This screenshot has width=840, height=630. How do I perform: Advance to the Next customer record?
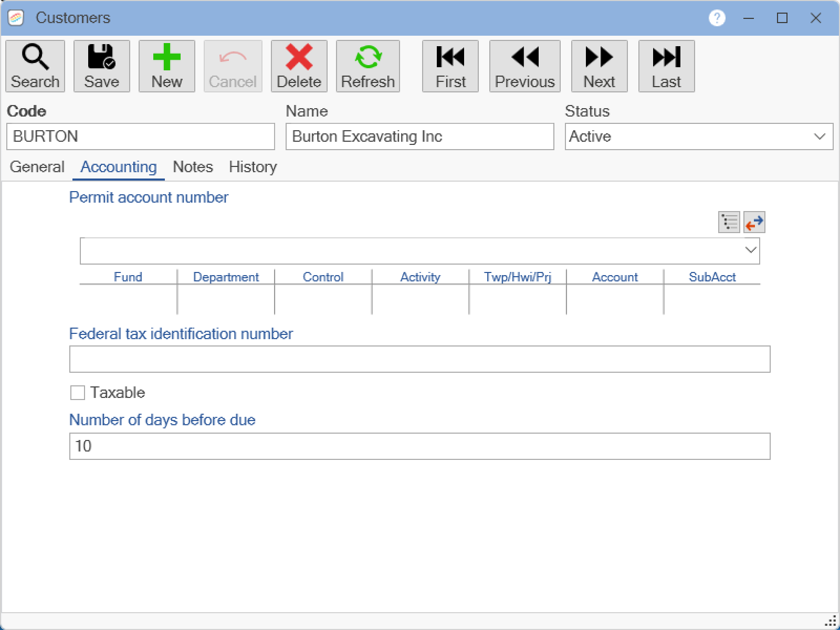pyautogui.click(x=599, y=66)
